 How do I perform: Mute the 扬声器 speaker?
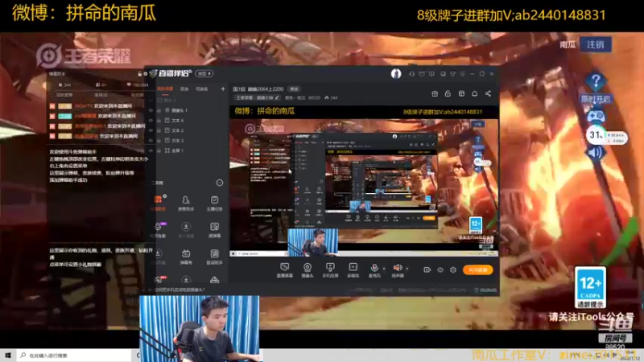pyautogui.click(x=397, y=270)
